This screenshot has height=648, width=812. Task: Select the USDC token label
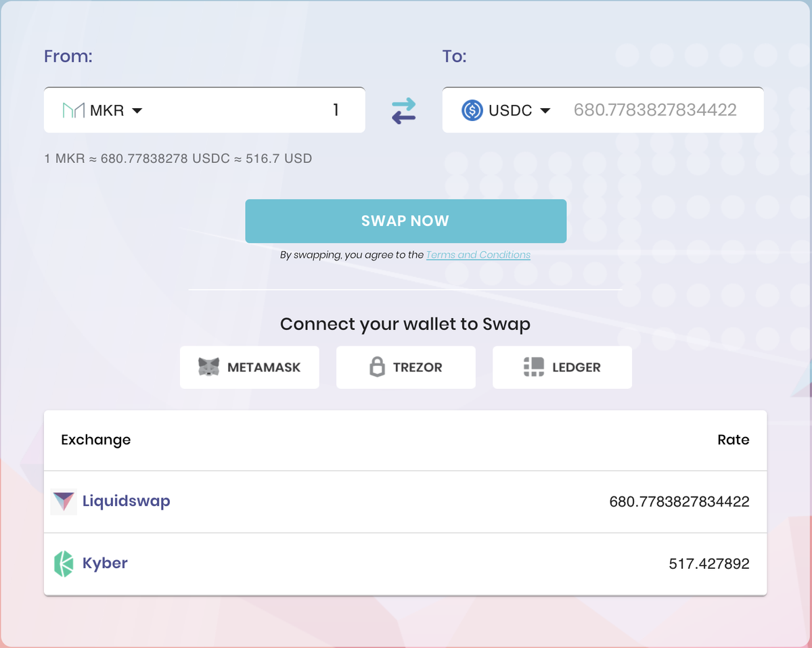[510, 111]
